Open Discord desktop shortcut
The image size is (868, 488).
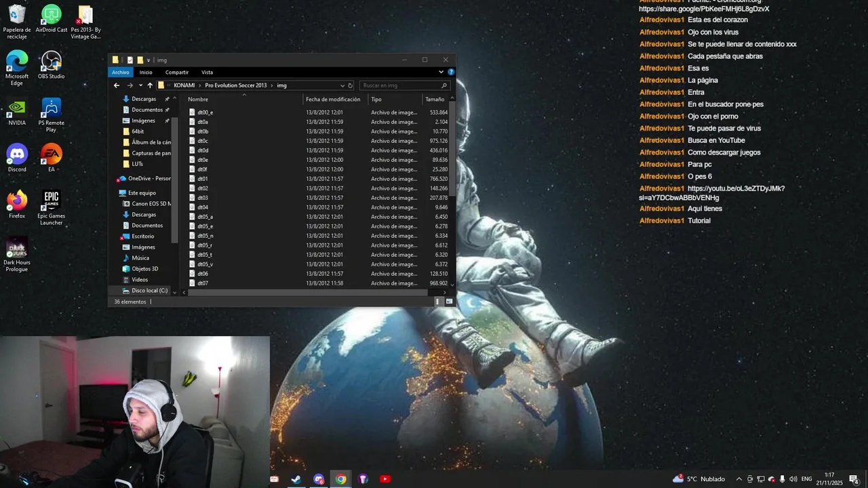pyautogui.click(x=17, y=158)
